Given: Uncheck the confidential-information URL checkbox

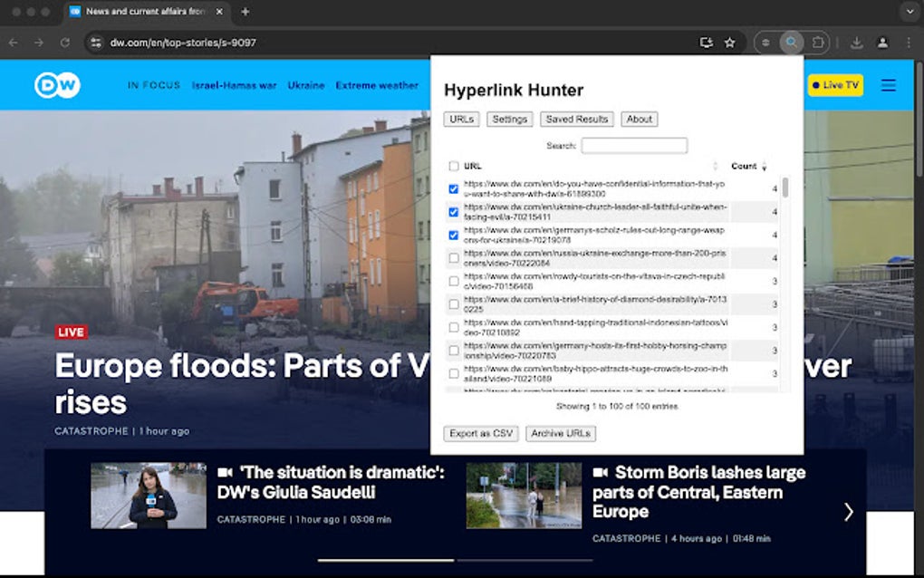Looking at the screenshot, I should pyautogui.click(x=454, y=189).
